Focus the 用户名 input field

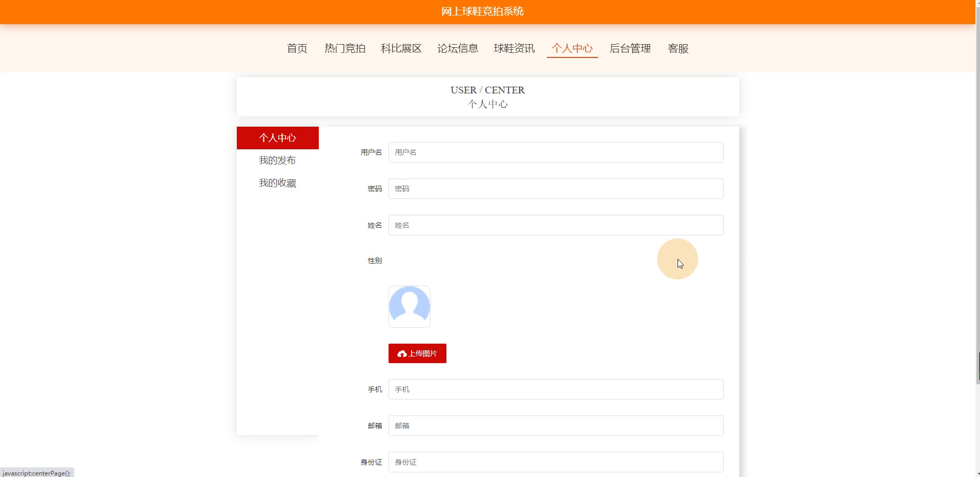[556, 152]
